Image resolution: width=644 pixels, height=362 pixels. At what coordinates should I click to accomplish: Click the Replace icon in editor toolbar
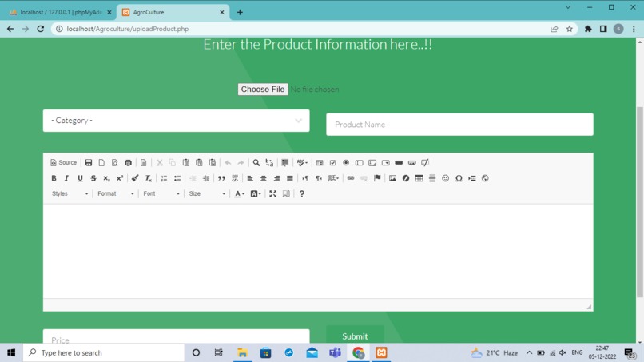[x=269, y=163]
